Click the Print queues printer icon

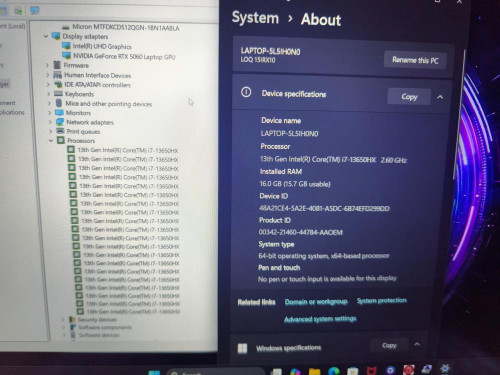coord(60,131)
